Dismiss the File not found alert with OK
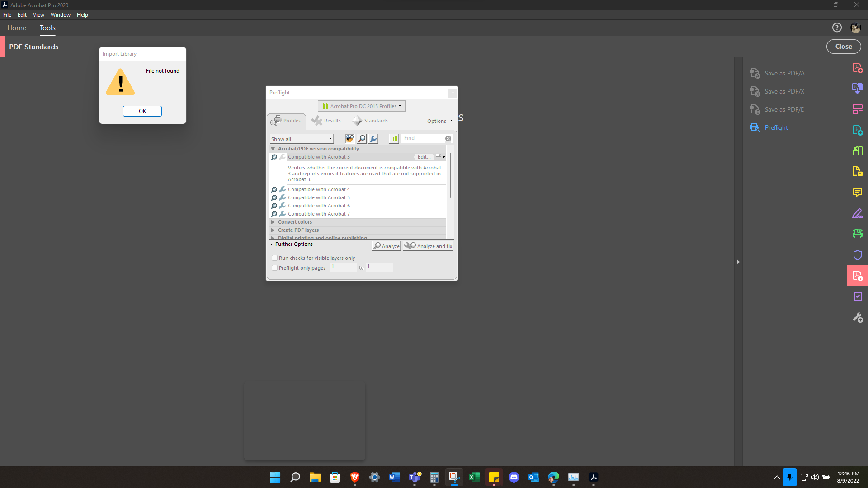This screenshot has height=488, width=868. click(x=142, y=111)
